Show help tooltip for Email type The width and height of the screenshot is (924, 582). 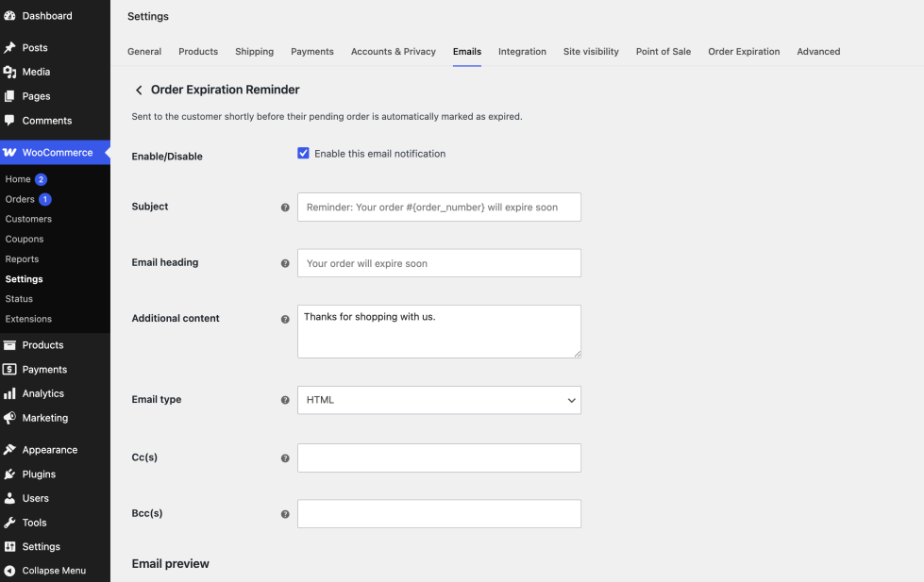285,400
